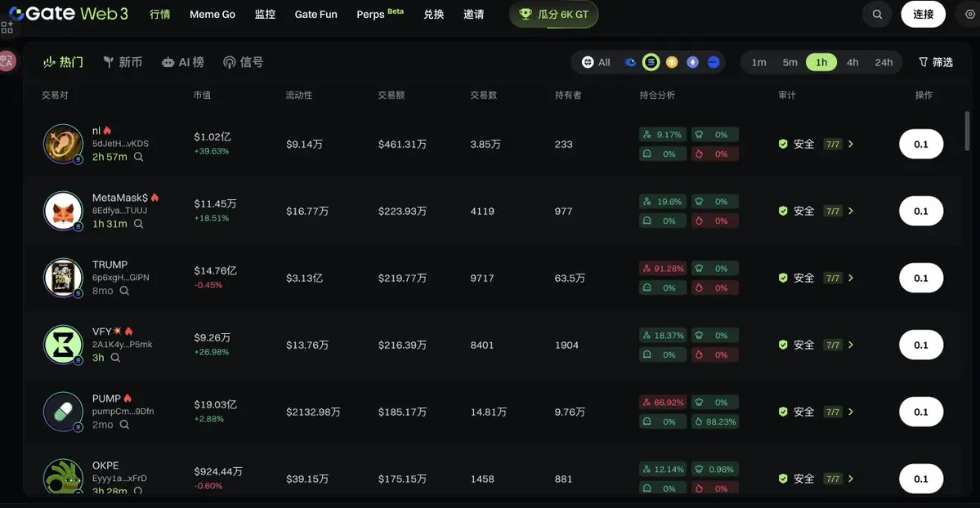The height and width of the screenshot is (508, 980).
Task: Expand audit details arrow for PUMP
Action: tap(851, 411)
